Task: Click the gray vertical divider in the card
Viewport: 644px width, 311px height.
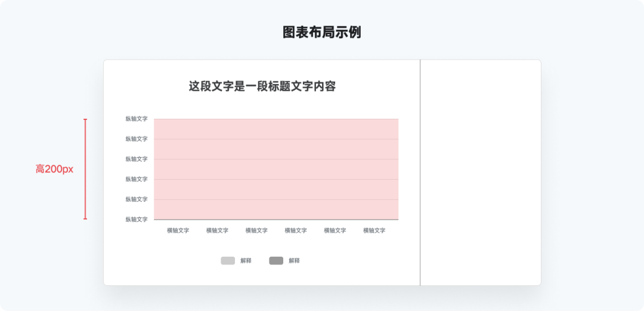Action: pos(420,173)
